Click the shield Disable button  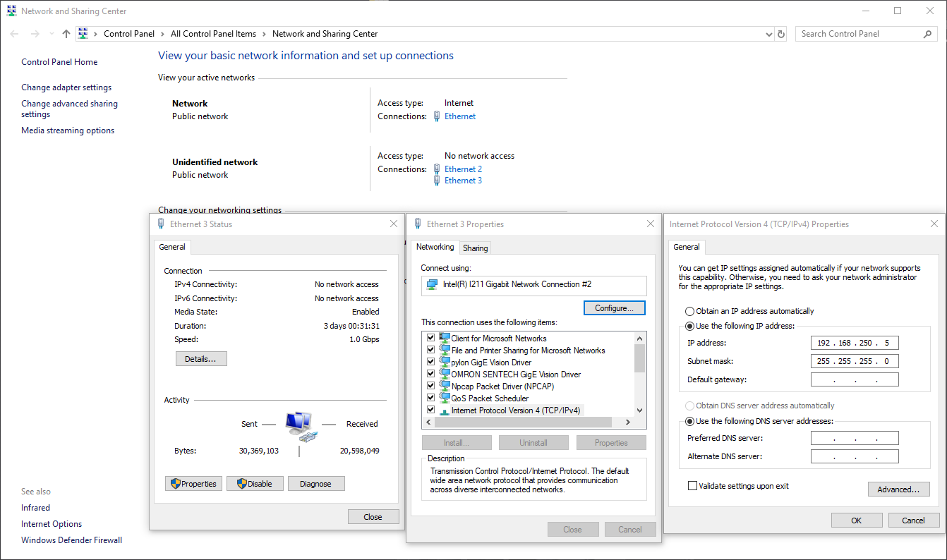point(254,484)
